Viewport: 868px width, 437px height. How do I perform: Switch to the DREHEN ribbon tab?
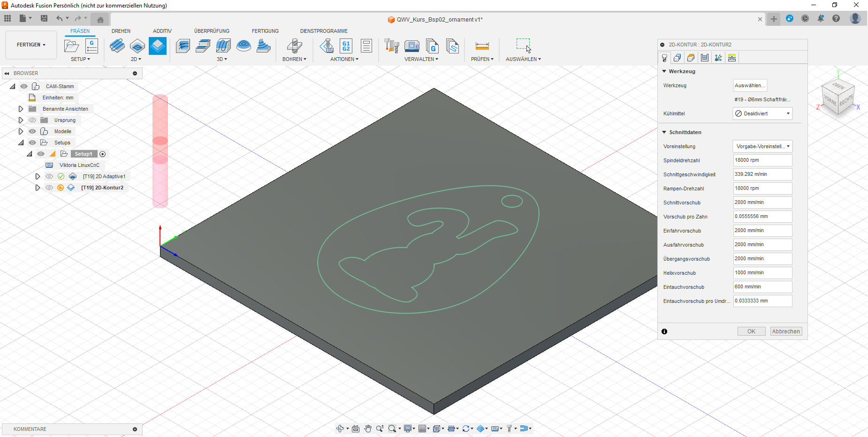(121, 31)
